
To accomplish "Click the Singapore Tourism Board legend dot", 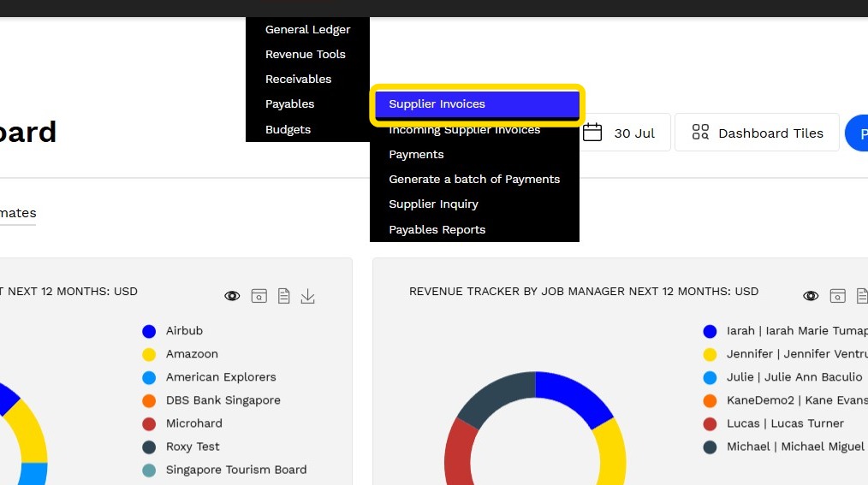I will coord(149,470).
